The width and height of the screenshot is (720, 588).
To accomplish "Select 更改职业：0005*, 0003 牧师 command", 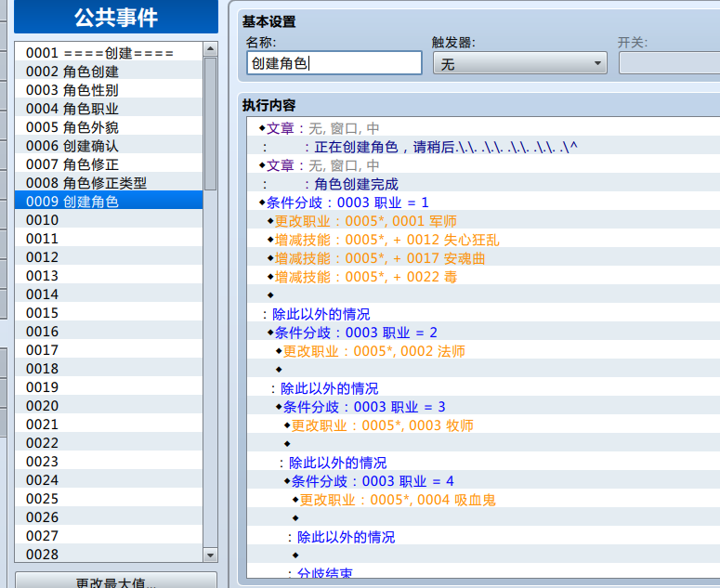I will pyautogui.click(x=483, y=425).
